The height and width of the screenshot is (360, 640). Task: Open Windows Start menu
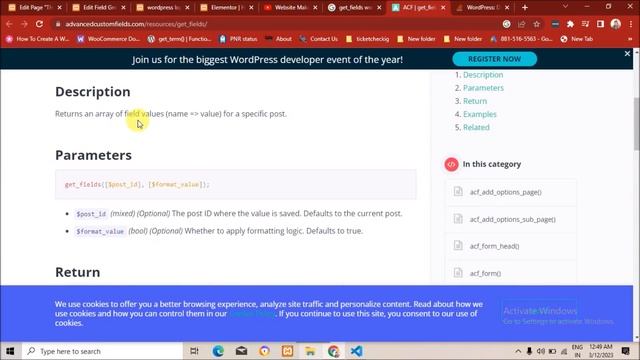pyautogui.click(x=10, y=351)
